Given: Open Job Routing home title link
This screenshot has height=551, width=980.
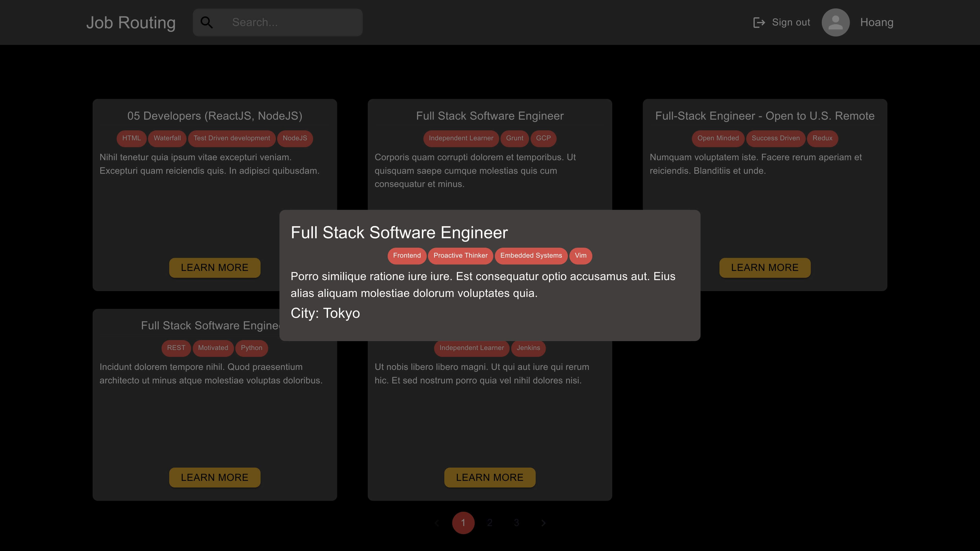Looking at the screenshot, I should tap(131, 22).
